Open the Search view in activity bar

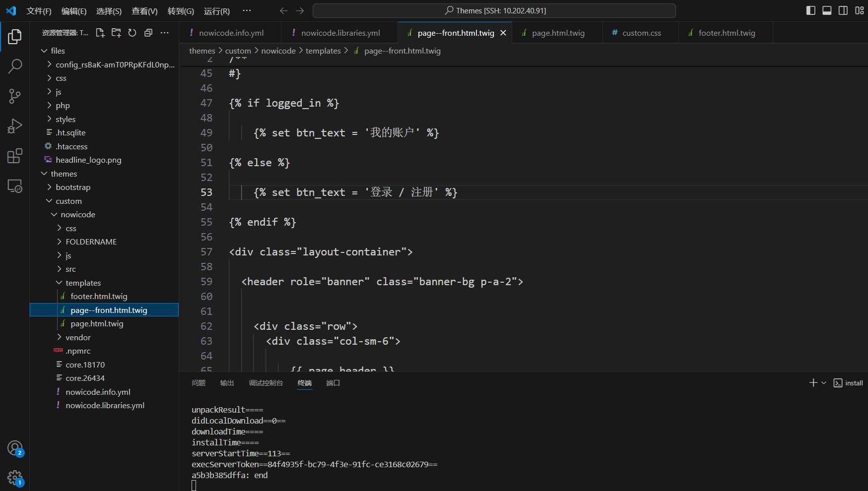click(15, 66)
